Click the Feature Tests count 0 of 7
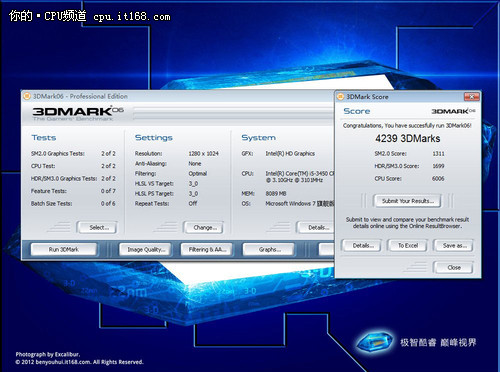500x372 pixels. 108,191
